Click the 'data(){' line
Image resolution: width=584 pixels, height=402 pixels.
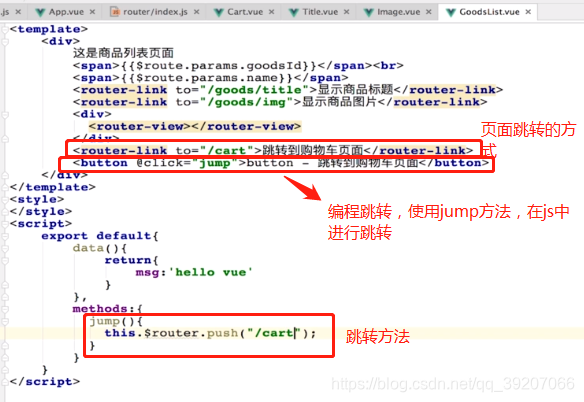click(99, 248)
